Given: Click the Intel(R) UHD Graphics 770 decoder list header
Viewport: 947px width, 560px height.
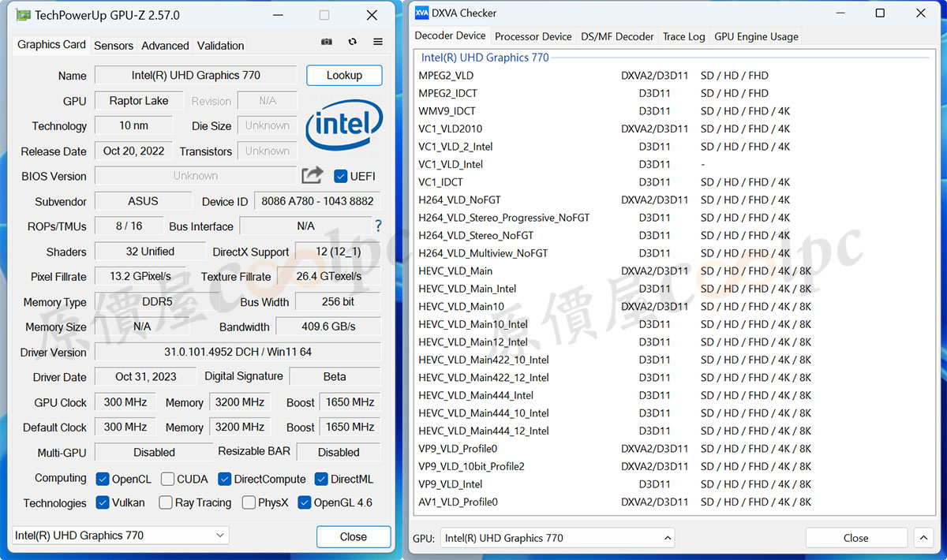Looking at the screenshot, I should pyautogui.click(x=485, y=58).
